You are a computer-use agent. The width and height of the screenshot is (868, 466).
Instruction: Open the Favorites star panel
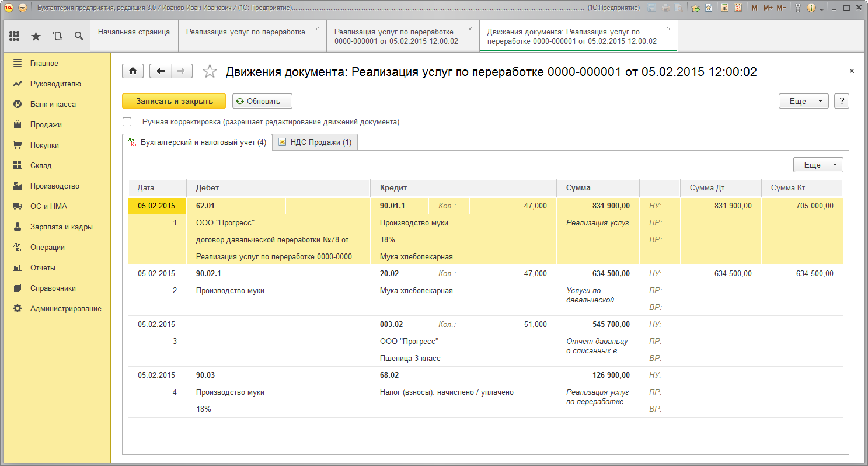pos(36,36)
